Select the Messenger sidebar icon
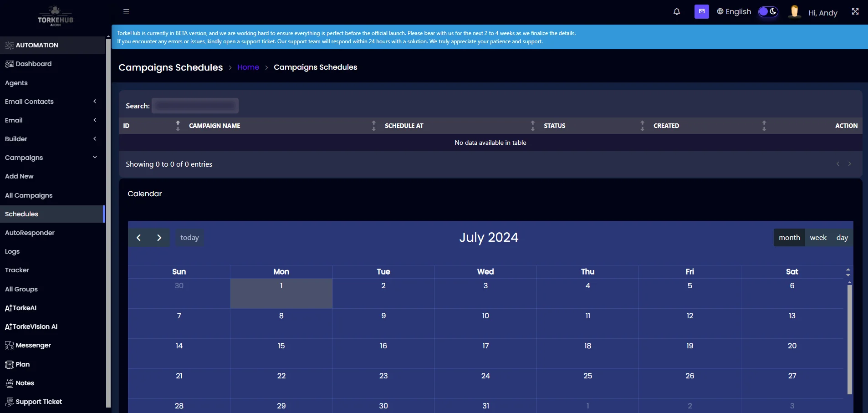The width and height of the screenshot is (868, 413). (8, 345)
